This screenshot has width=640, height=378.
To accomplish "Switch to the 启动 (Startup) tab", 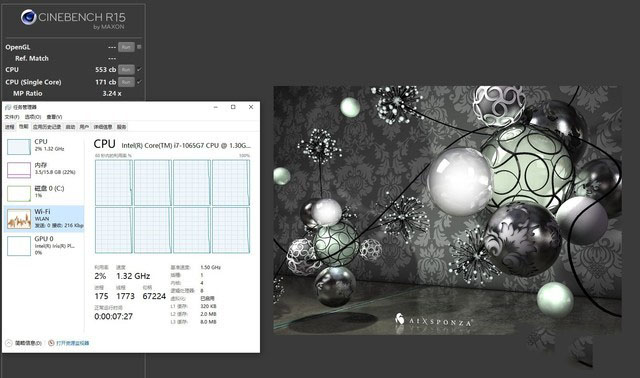I will tap(70, 127).
